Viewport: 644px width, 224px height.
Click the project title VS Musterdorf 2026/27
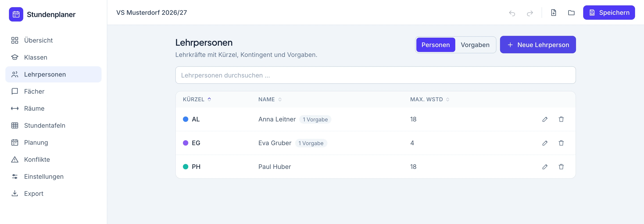(x=152, y=13)
